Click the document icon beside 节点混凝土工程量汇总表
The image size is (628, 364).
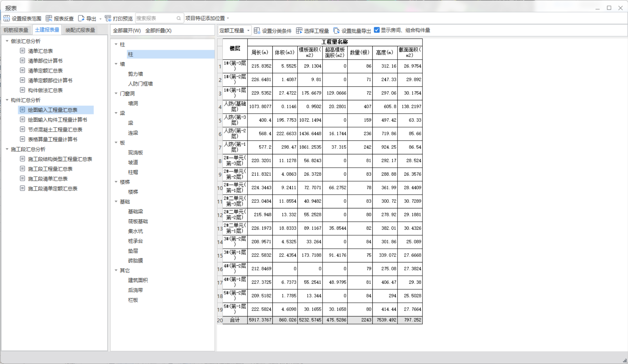pyautogui.click(x=22, y=129)
